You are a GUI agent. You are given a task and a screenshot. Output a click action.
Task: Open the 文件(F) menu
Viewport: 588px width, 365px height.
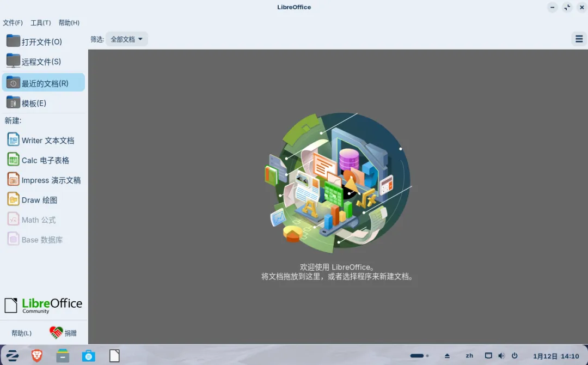pyautogui.click(x=13, y=23)
